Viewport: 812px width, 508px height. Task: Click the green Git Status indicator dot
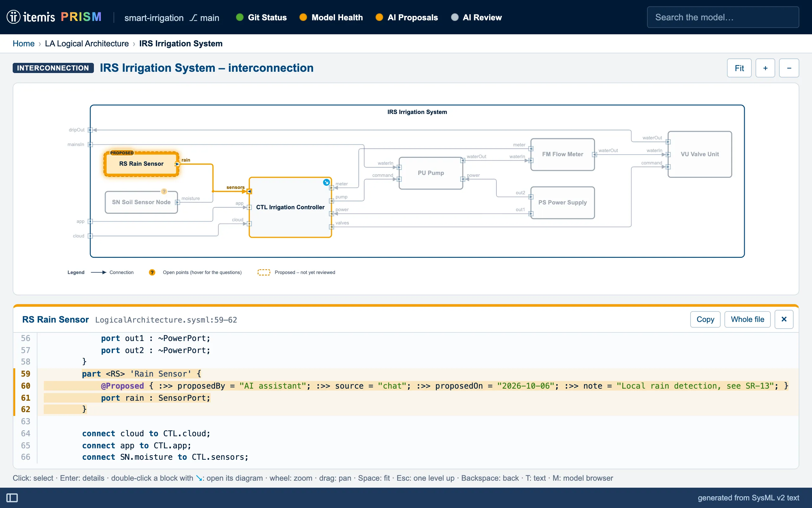[x=239, y=17]
